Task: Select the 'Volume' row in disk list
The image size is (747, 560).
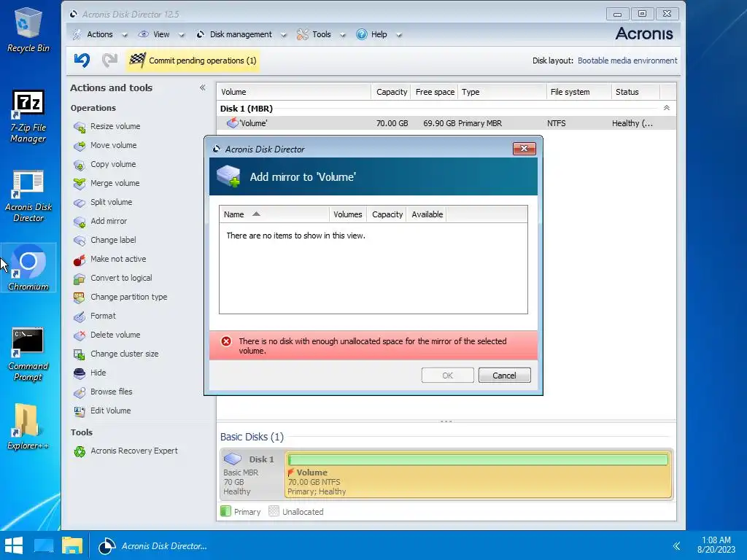Action: coord(446,123)
